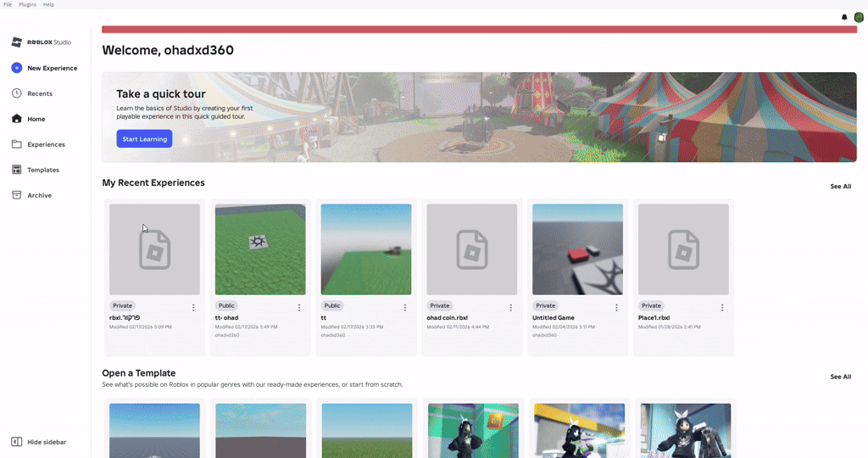Viewport: 868px width, 458px height.
Task: Open three-dot menu for tt- ohad
Action: 299,308
